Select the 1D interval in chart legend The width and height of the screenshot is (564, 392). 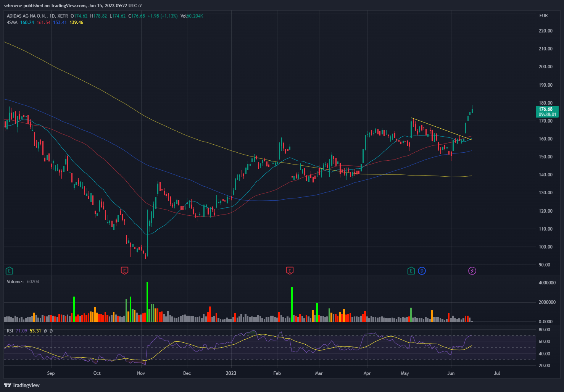53,16
